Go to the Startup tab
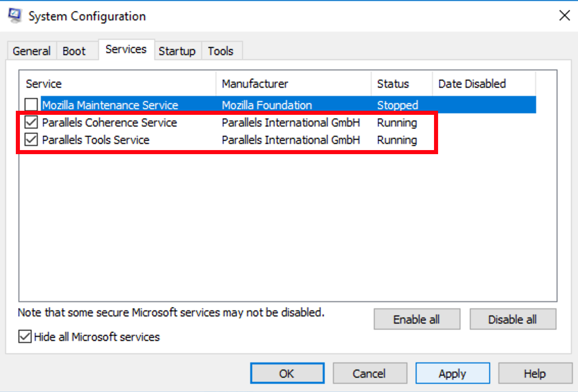Image resolution: width=578 pixels, height=392 pixels. pyautogui.click(x=177, y=51)
